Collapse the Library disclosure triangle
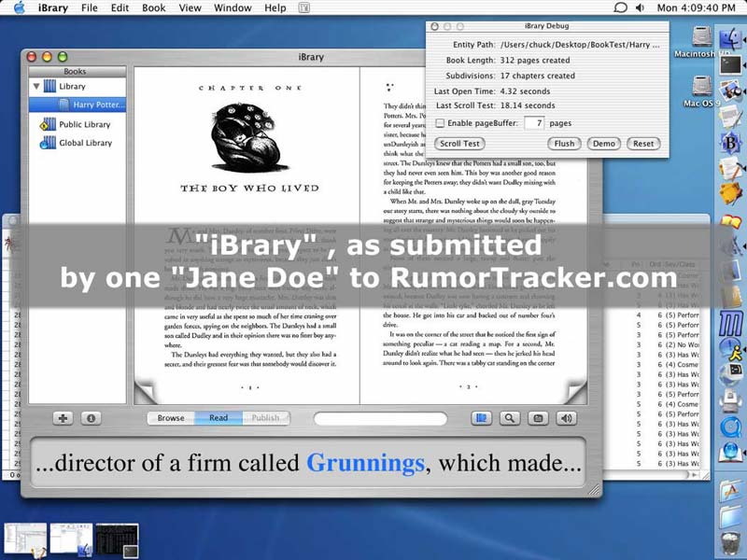Screen dimensions: 747x560 click(x=36, y=87)
